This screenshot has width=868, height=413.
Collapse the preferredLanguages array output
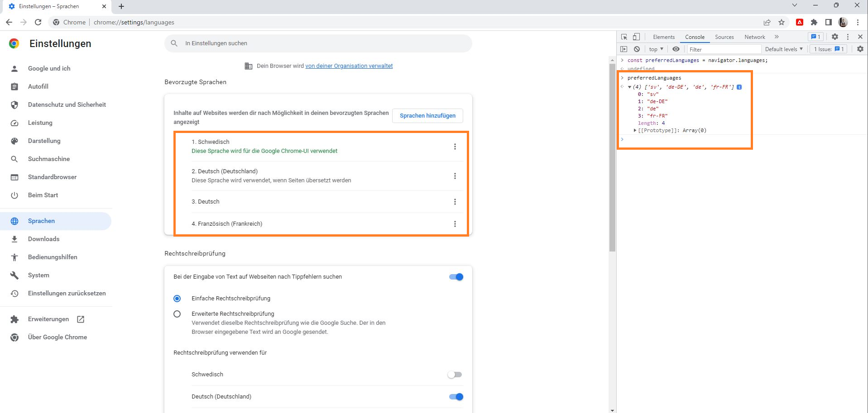629,86
